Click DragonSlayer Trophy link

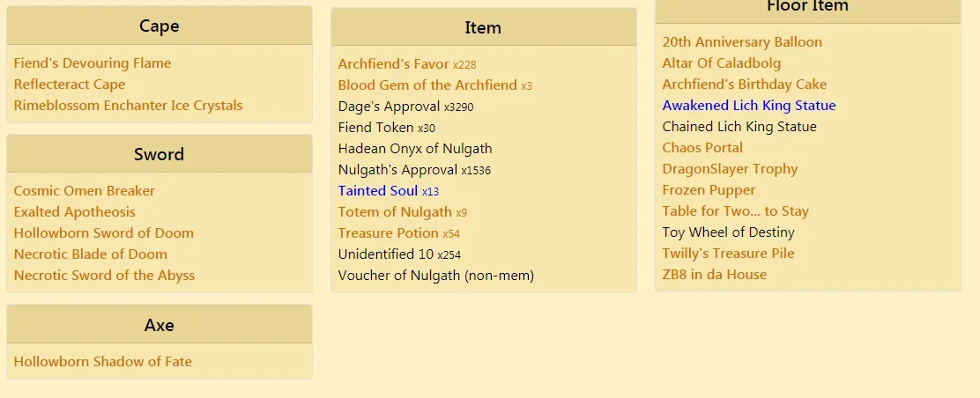730,169
